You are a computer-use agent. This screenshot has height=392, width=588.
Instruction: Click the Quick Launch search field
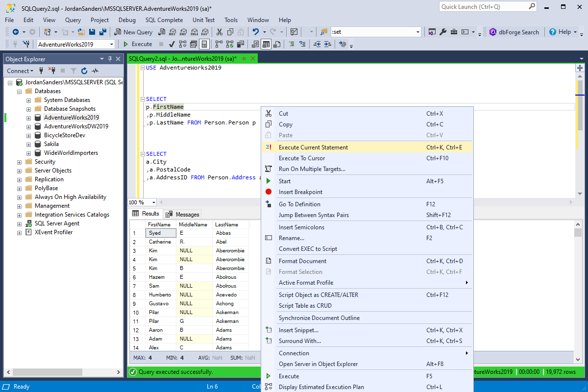click(483, 6)
